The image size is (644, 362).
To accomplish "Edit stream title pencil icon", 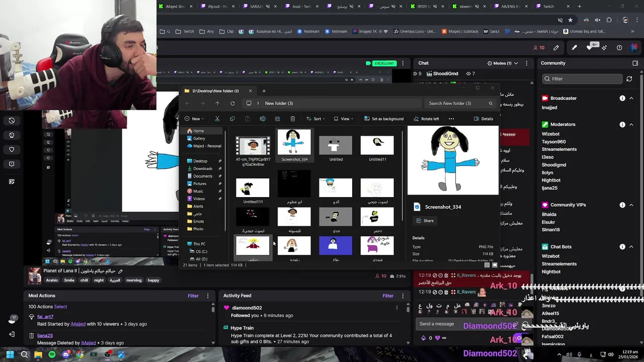I will pyautogui.click(x=120, y=271).
